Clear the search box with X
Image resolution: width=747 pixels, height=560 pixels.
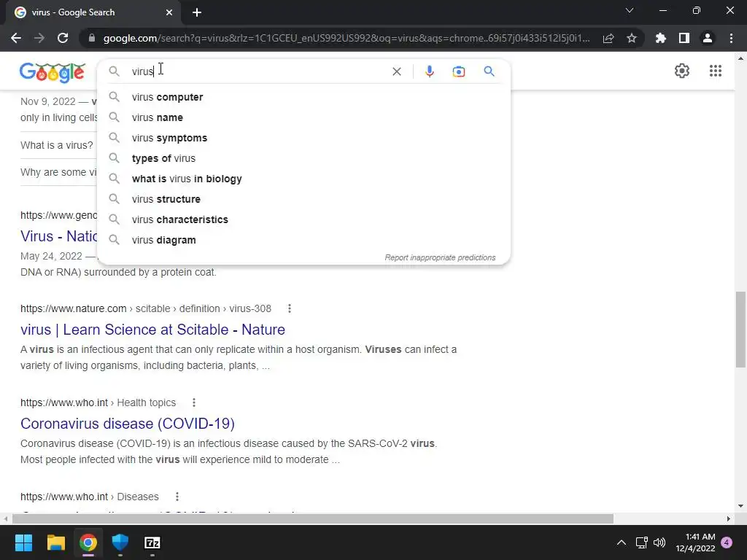[x=396, y=71]
